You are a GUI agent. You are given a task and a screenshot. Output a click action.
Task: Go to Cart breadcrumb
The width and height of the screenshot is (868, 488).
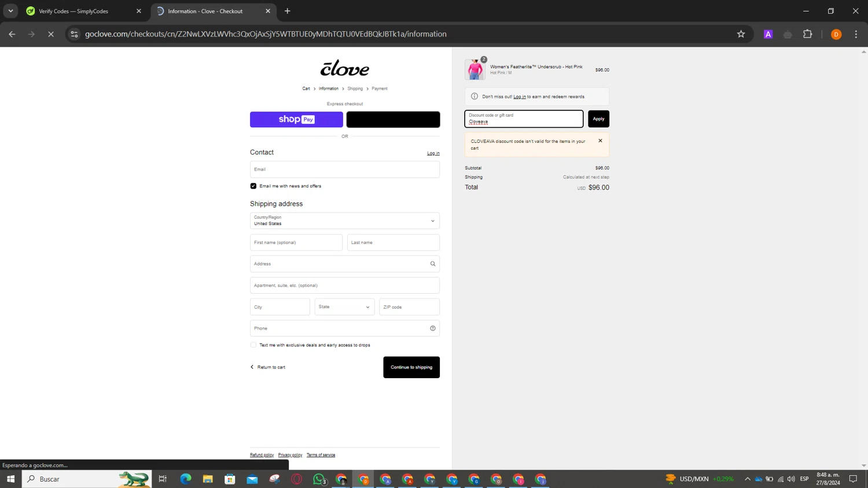[x=306, y=88]
